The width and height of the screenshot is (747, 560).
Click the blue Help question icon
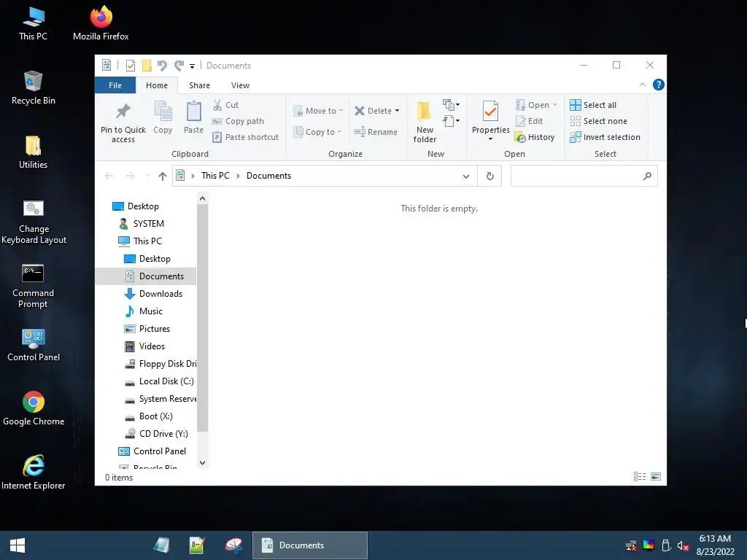[659, 85]
